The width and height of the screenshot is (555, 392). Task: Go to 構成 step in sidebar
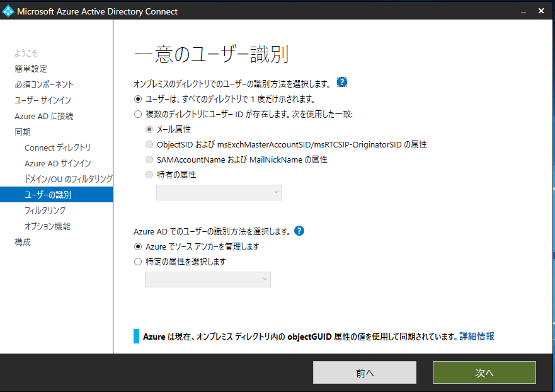[x=23, y=242]
